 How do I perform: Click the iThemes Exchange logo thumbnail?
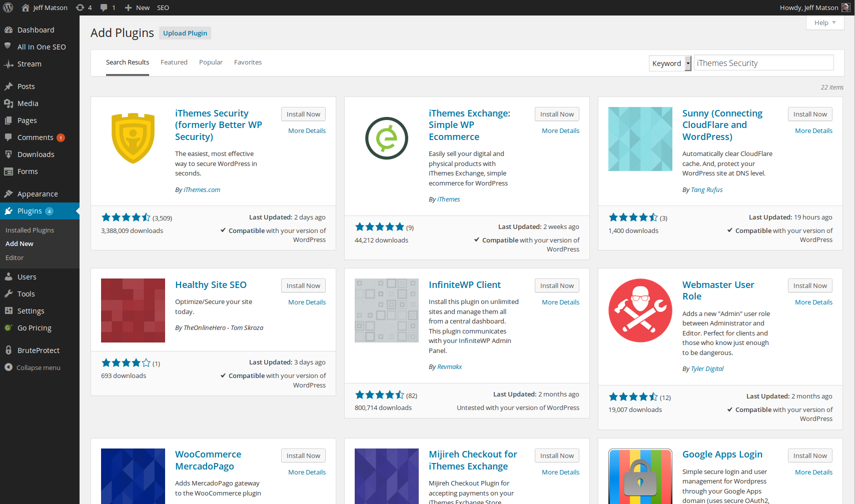[x=387, y=139]
